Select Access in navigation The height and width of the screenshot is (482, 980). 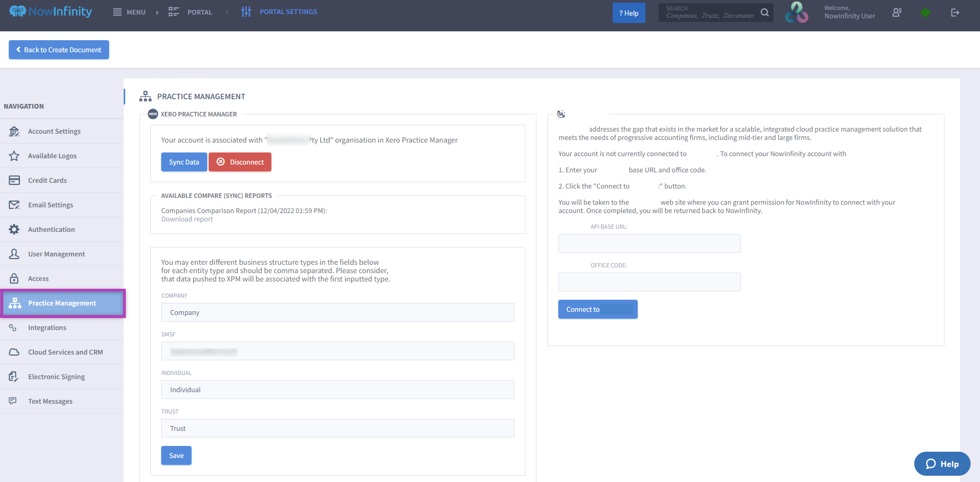pos(62,278)
